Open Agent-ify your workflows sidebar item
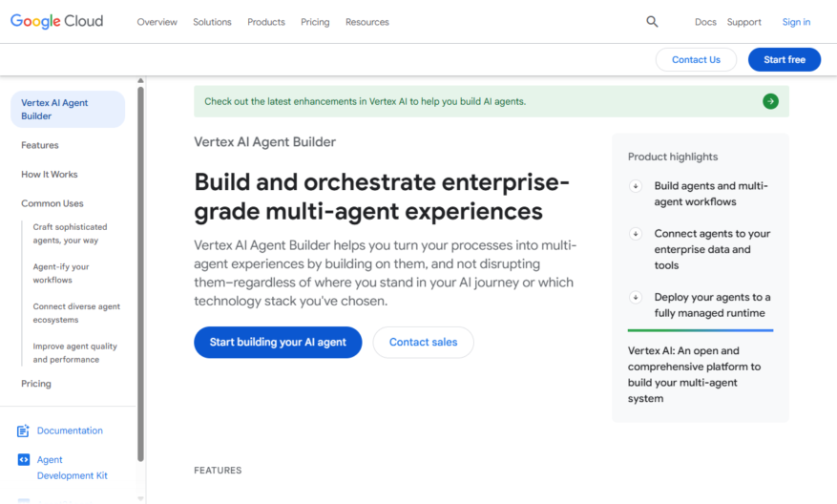Viewport: 837px width, 504px height. (61, 273)
